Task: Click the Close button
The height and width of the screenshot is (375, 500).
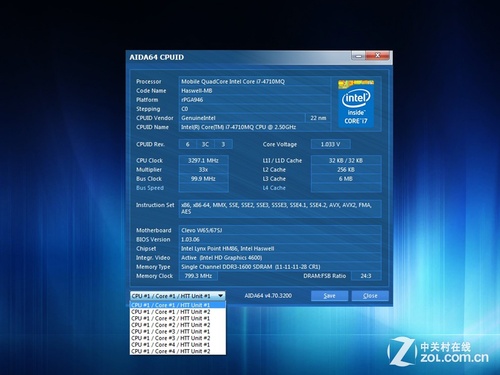Action: pyautogui.click(x=370, y=296)
